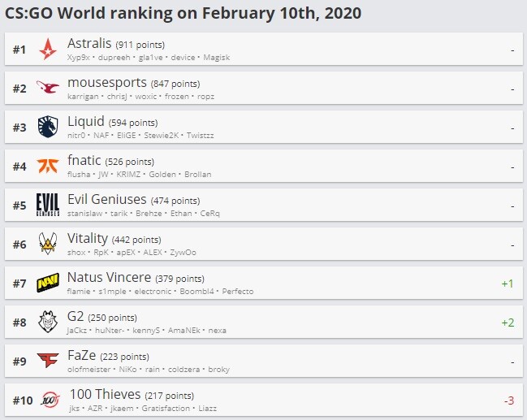
Task: Click the Liquid horse logo
Action: coord(48,127)
